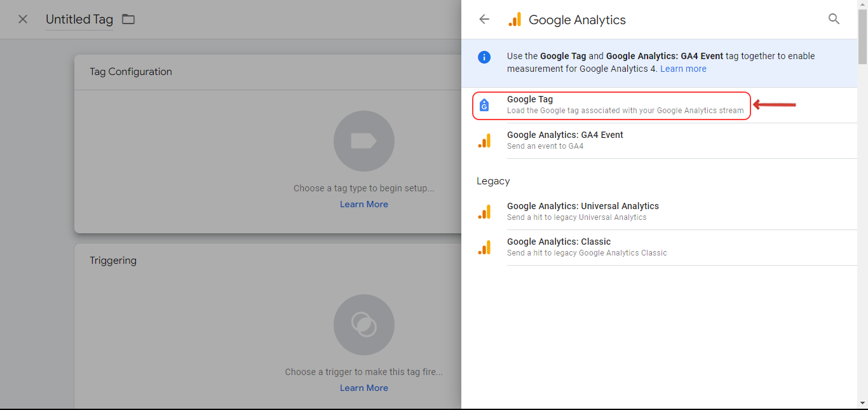868x410 pixels.
Task: Click the trigger placeholder circle in Triggering
Action: (x=364, y=325)
